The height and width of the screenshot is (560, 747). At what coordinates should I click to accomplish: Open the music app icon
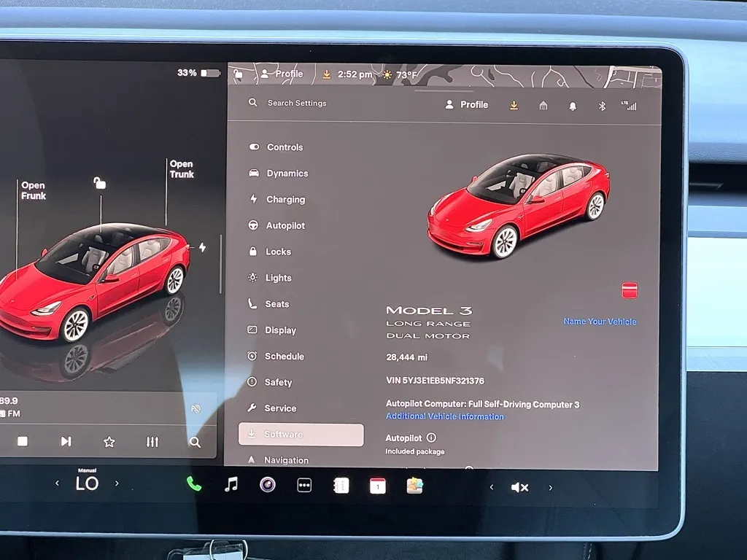(231, 485)
